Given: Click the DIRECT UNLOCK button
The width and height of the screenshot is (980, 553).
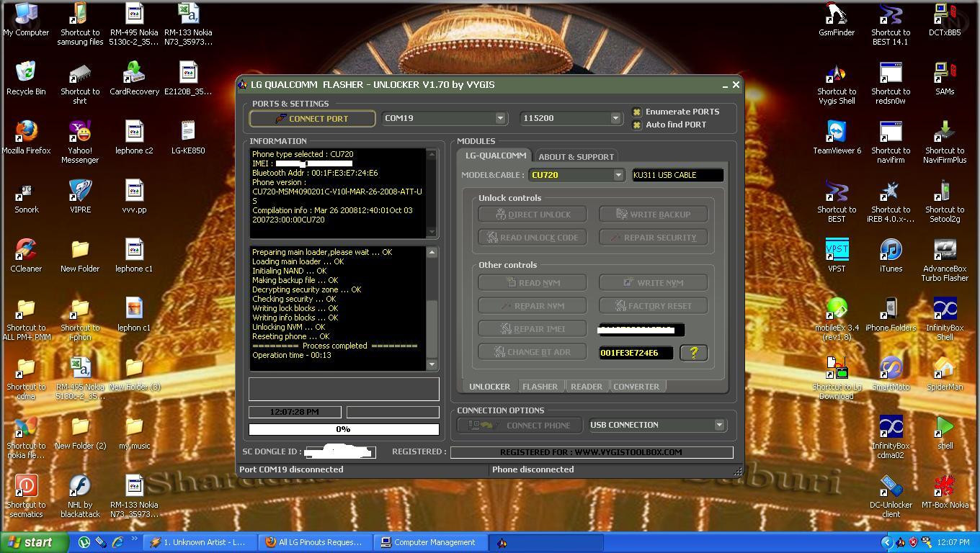Looking at the screenshot, I should coord(533,214).
